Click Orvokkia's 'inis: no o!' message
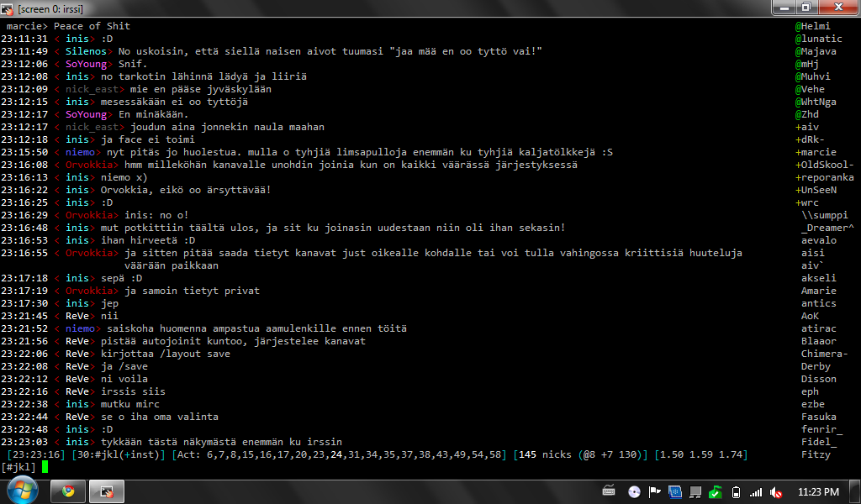Image resolution: width=861 pixels, height=504 pixels. pos(156,215)
